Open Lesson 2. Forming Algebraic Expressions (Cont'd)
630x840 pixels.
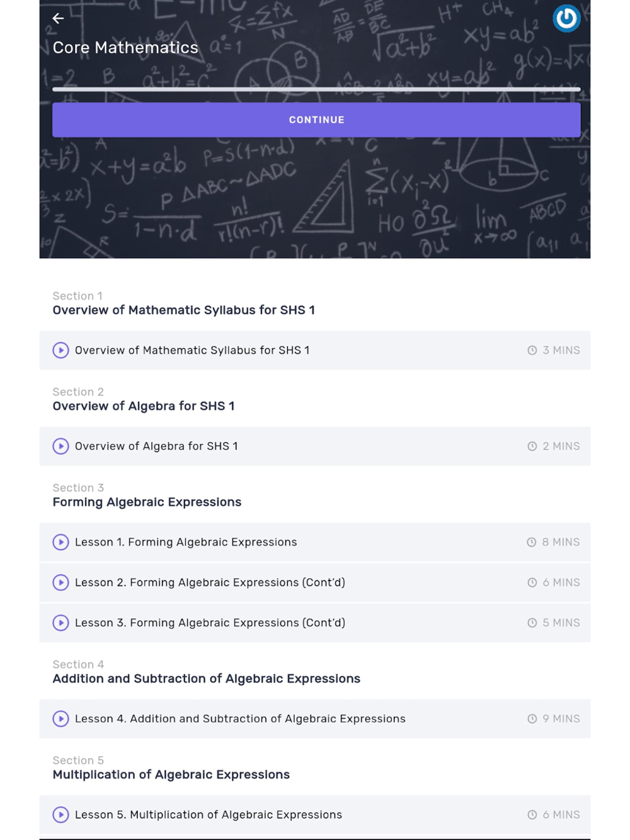[x=210, y=582]
